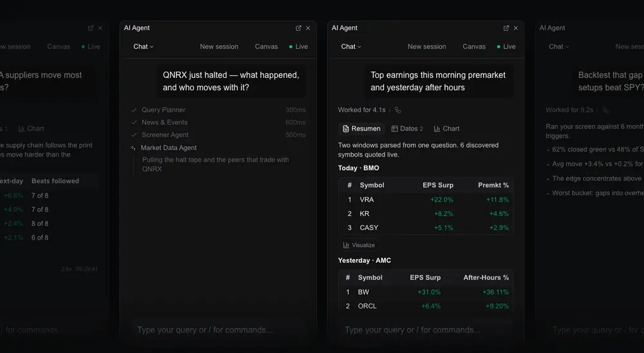Click the 'Premkt %' column header
644x353 pixels.
point(493,186)
